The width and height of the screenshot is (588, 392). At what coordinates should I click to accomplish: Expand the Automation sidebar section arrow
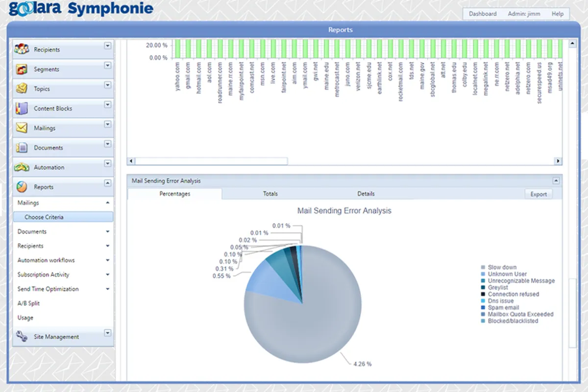pyautogui.click(x=108, y=164)
